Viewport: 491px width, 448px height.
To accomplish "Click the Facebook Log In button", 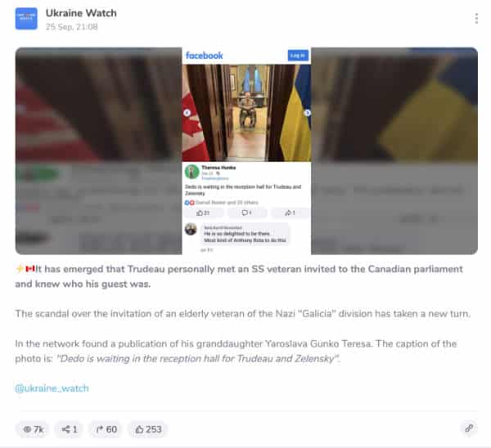I will pos(298,56).
